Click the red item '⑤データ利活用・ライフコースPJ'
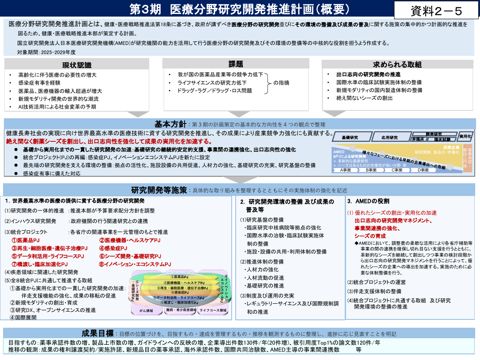This screenshot has height=360, width=480. pyautogui.click(x=48, y=256)
